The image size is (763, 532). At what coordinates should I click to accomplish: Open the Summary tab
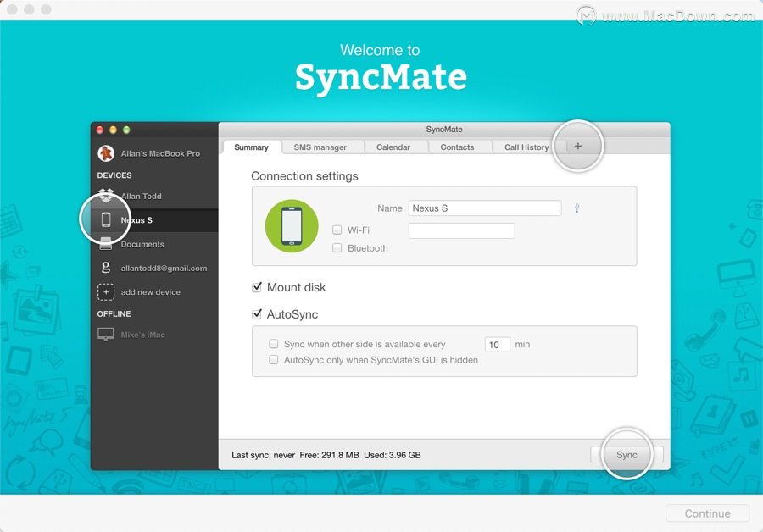pos(251,147)
